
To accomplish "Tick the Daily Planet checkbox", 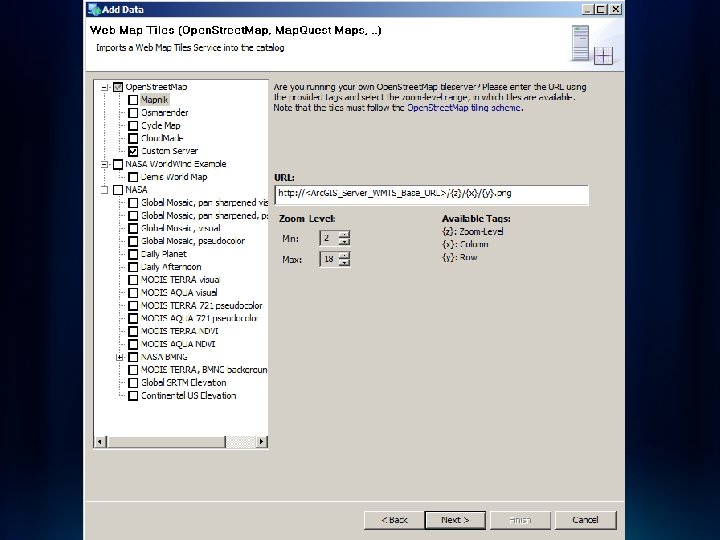I will click(133, 254).
